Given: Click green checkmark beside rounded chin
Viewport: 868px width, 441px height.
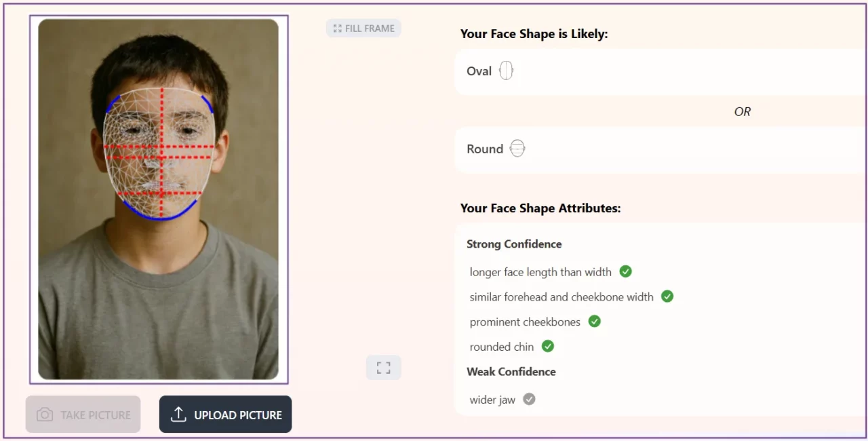Looking at the screenshot, I should click(548, 347).
